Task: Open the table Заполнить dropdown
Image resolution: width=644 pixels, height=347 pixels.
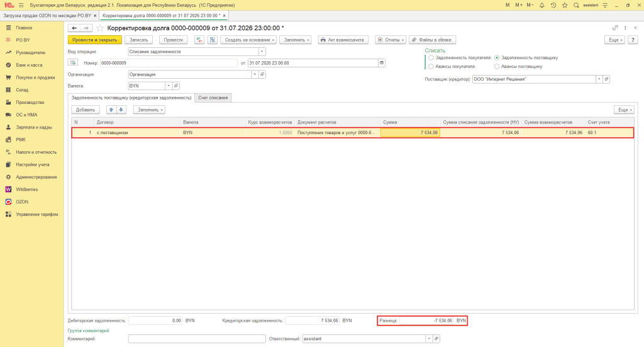Action: point(149,110)
